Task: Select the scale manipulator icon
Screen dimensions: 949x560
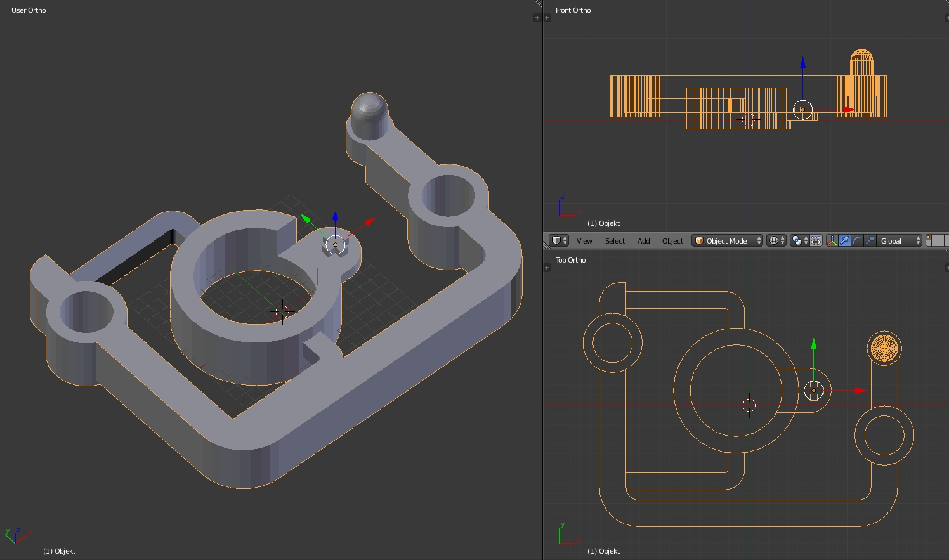Action: tap(870, 241)
